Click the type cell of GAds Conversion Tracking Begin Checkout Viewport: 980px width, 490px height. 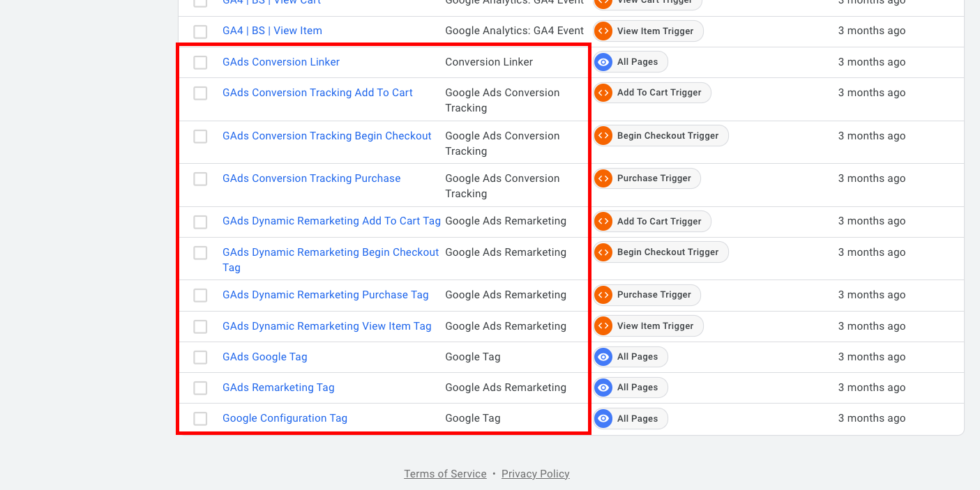[502, 144]
